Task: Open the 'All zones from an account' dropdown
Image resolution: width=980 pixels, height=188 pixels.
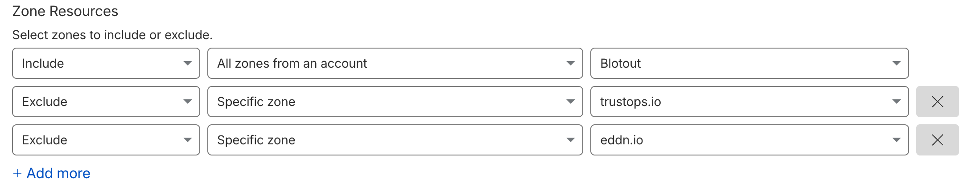Action: 395,63
